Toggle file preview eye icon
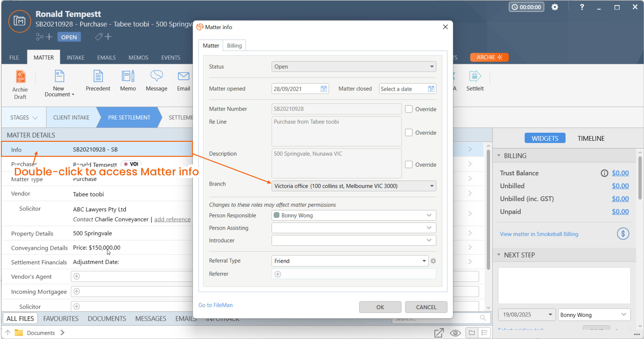Viewport: 644px width, 339px height. point(455,333)
